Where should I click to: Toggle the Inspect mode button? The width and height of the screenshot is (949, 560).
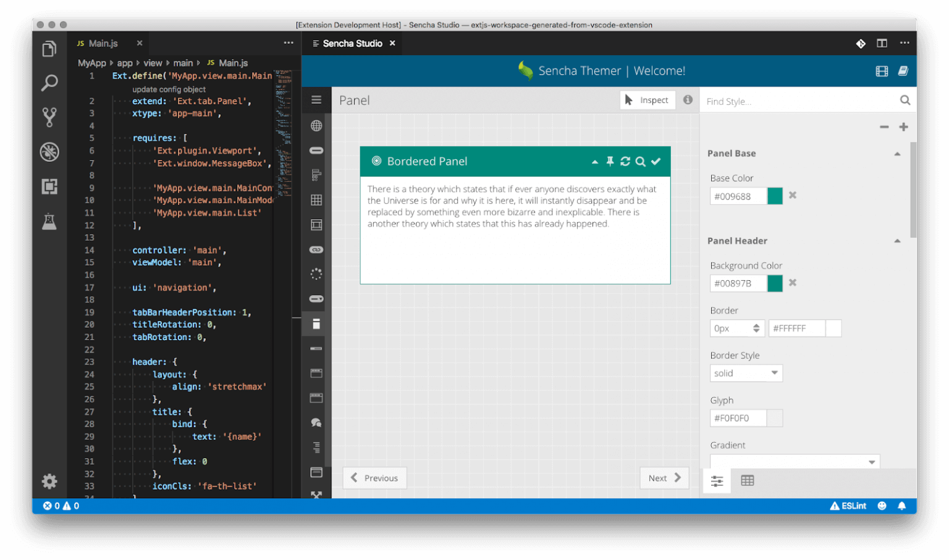point(647,100)
